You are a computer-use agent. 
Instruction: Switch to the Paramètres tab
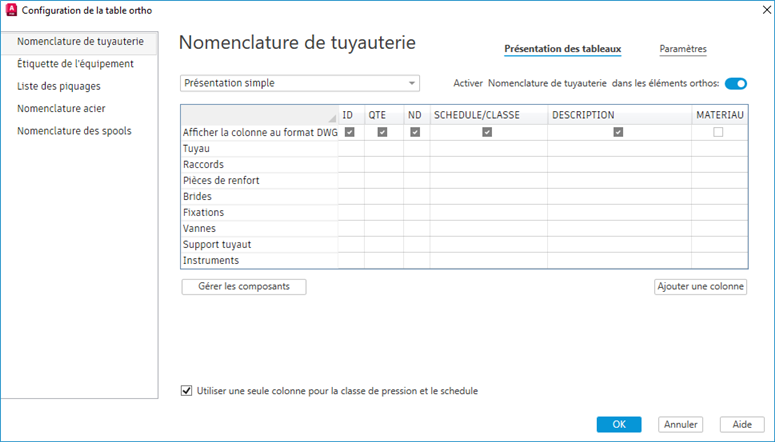click(x=683, y=48)
